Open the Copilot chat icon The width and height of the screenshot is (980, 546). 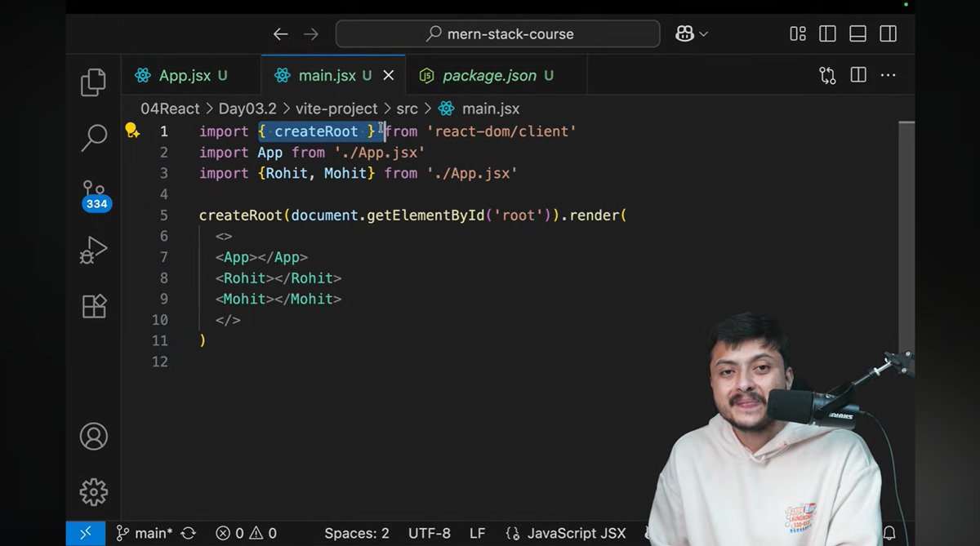684,33
